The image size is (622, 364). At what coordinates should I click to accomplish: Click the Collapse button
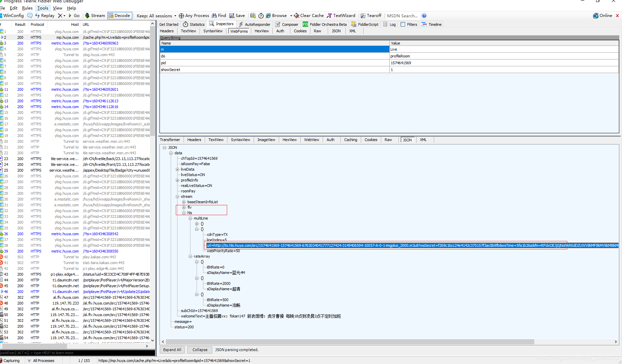pos(200,350)
